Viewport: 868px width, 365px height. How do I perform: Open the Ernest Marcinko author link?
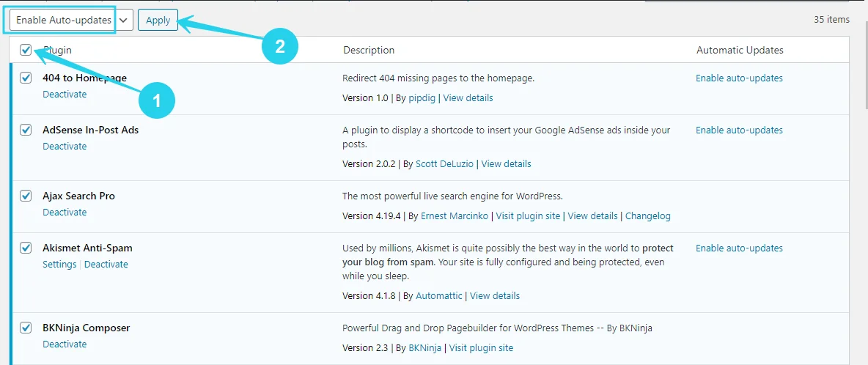coord(455,215)
